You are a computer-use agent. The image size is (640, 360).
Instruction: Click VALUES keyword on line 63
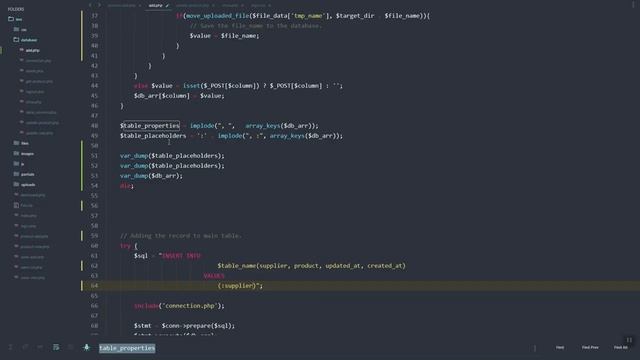click(x=214, y=276)
